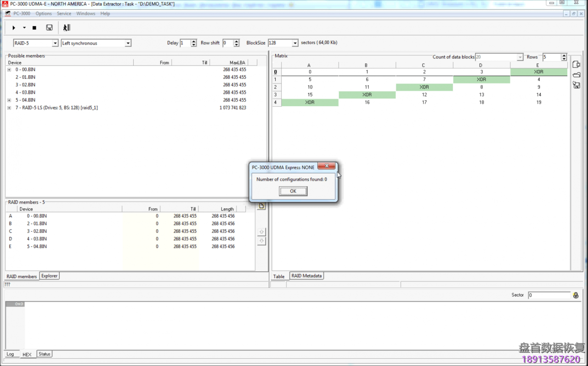
Task: Open the BlockSize dropdown
Action: click(x=295, y=43)
